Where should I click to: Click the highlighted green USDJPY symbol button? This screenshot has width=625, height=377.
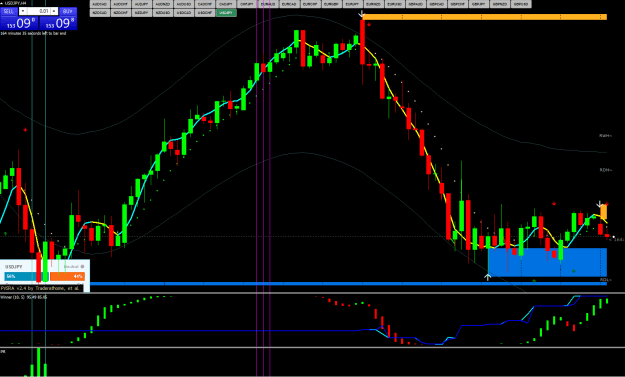[226, 13]
